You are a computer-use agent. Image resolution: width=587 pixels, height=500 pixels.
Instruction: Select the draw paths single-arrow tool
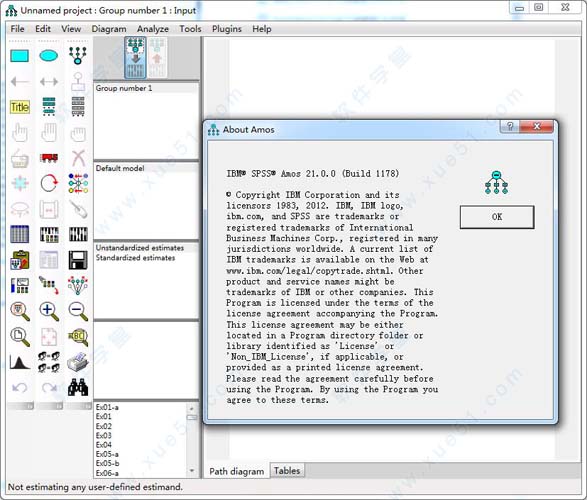[x=19, y=81]
